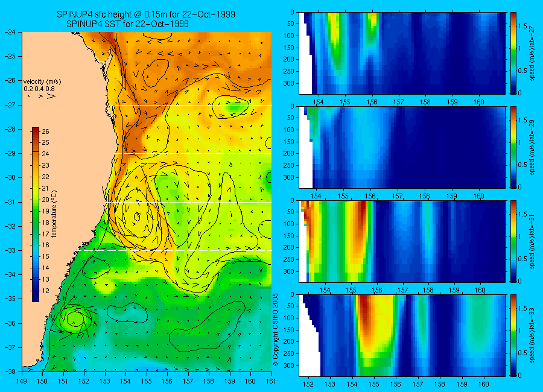
Task: Select the lat=-27 speed section plot
Action: point(402,53)
